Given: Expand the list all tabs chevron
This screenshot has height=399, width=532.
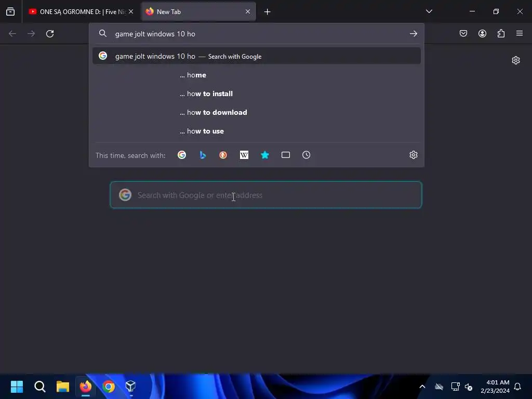Looking at the screenshot, I should pyautogui.click(x=429, y=11).
